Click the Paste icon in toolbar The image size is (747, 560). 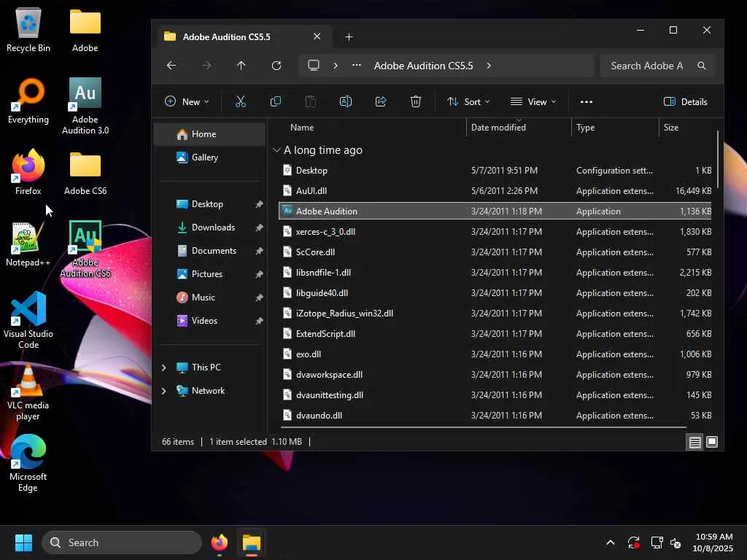(x=311, y=101)
